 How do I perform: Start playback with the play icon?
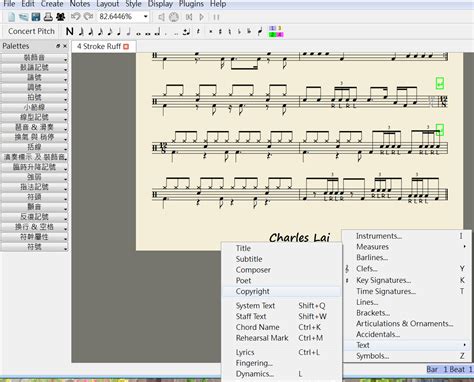point(202,17)
